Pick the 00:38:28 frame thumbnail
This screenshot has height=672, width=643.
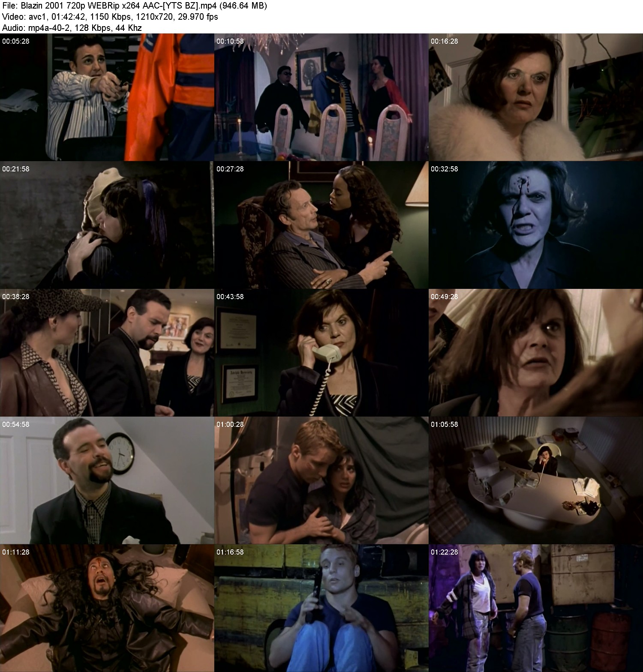107,353
